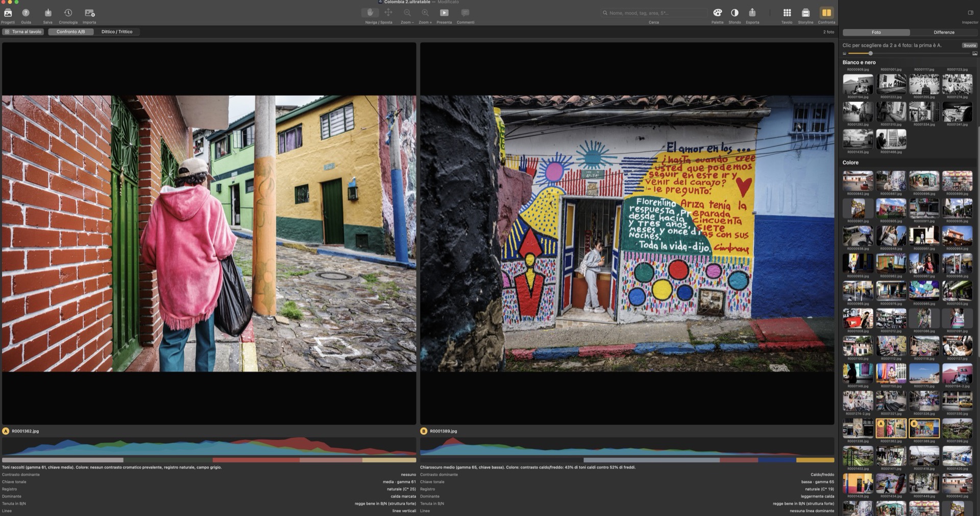Click the thumbnail size slider
This screenshot has height=516, width=980.
click(x=909, y=54)
